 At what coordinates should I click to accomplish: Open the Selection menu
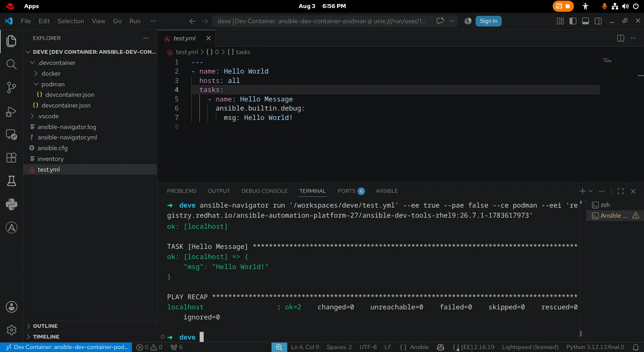(x=71, y=21)
